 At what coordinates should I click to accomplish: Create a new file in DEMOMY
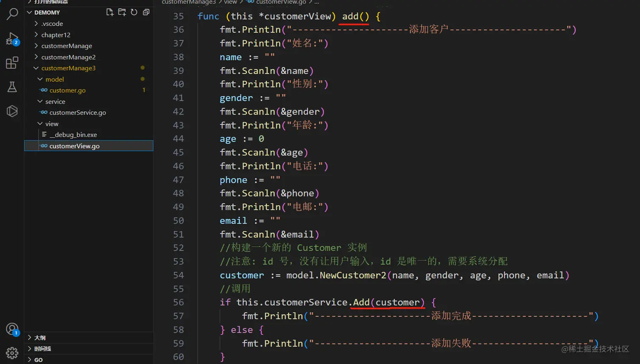point(110,12)
